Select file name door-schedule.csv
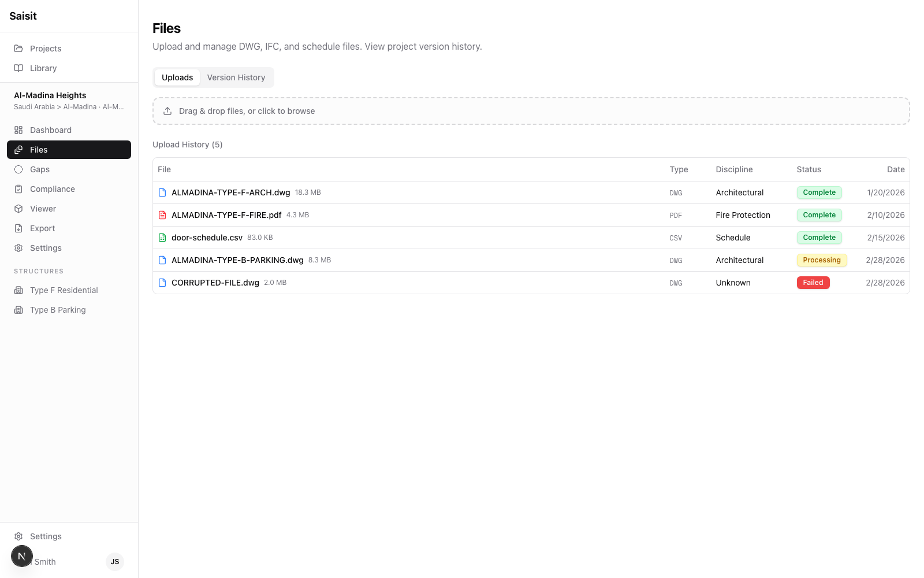This screenshot has width=924, height=578. (x=207, y=238)
